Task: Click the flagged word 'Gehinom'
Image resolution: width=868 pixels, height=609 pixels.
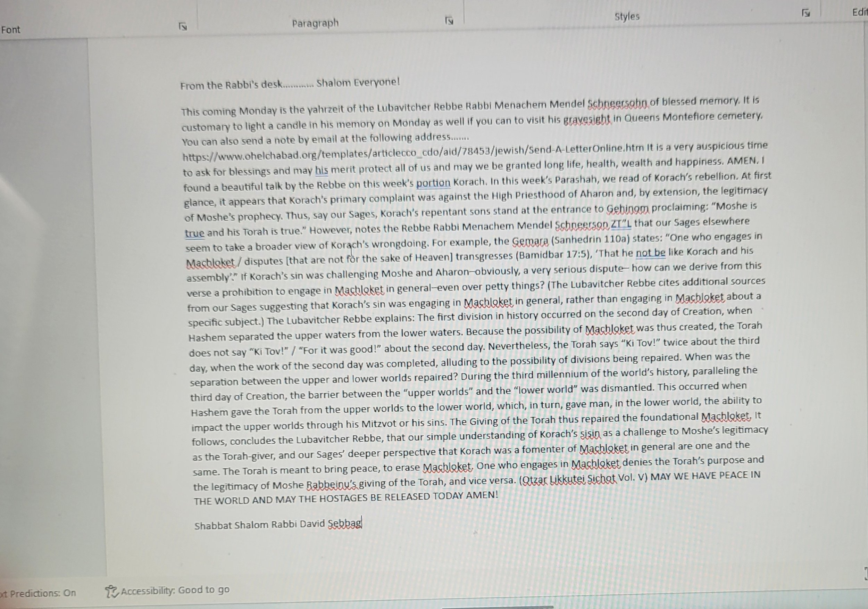Action: point(627,208)
